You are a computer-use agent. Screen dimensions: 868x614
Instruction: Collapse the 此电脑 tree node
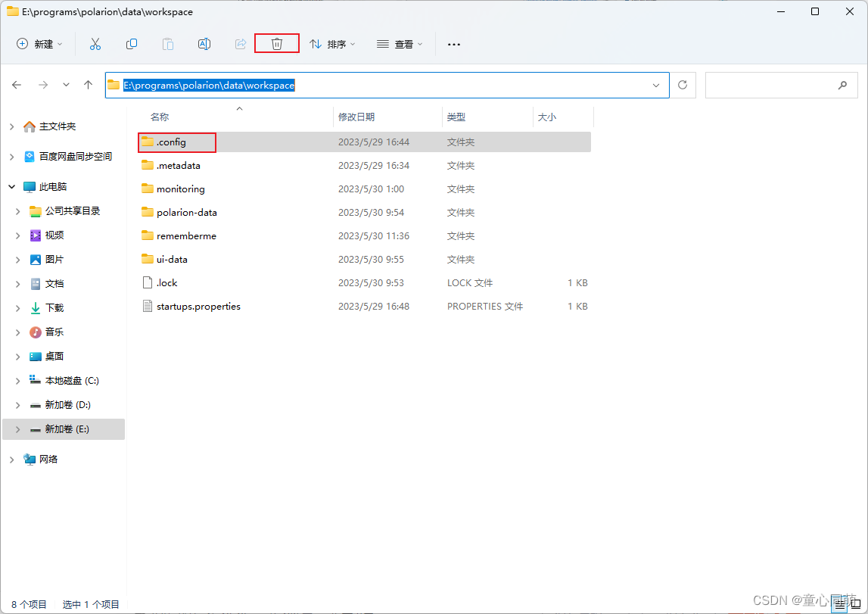click(x=11, y=187)
